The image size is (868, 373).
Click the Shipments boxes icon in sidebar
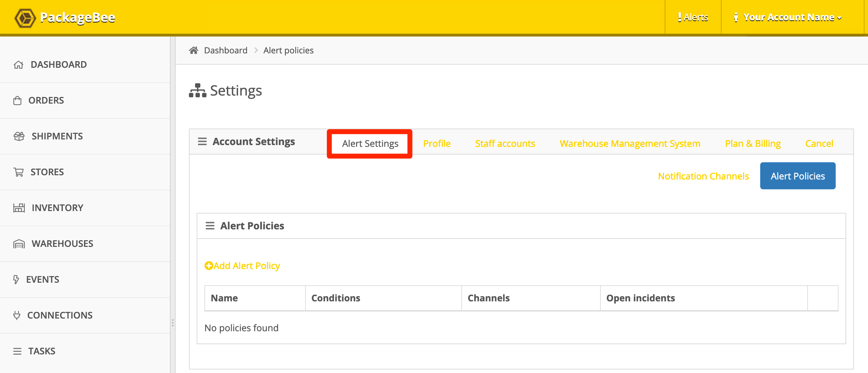click(x=19, y=136)
